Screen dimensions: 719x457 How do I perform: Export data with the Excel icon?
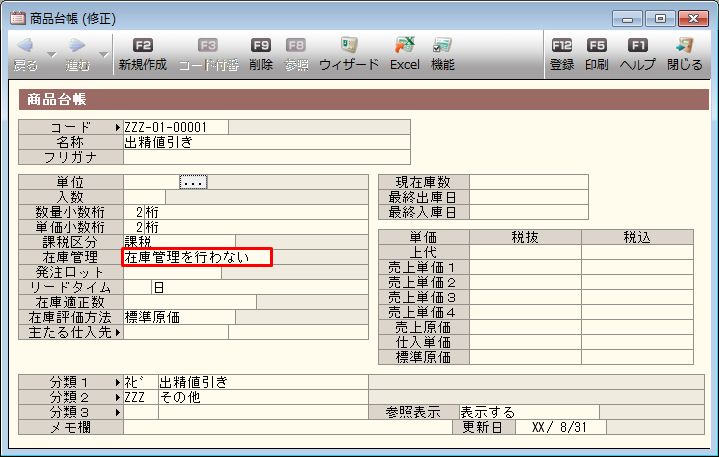click(x=404, y=55)
